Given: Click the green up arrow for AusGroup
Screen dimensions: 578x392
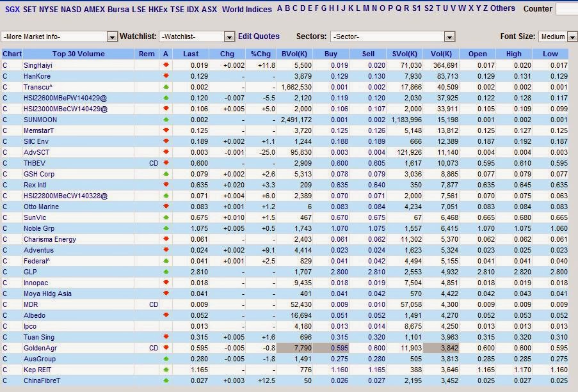Looking at the screenshot, I should (166, 359).
